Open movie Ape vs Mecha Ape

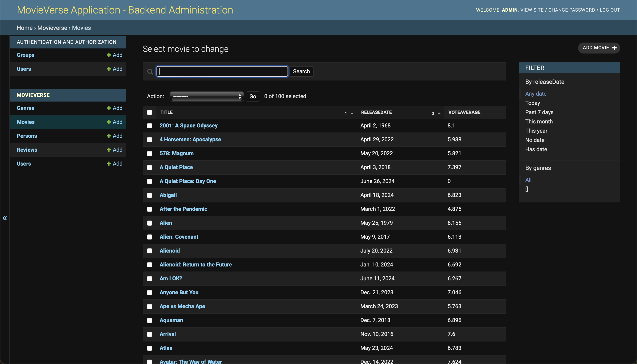(x=182, y=306)
